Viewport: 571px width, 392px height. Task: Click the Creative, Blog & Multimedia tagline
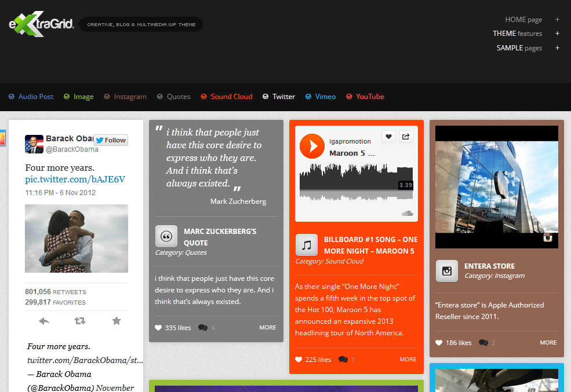[x=141, y=24]
